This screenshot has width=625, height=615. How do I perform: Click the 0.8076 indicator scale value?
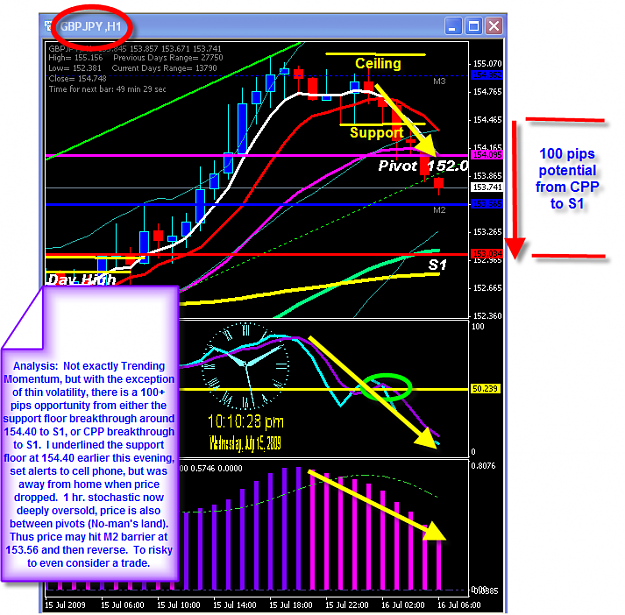[x=483, y=466]
